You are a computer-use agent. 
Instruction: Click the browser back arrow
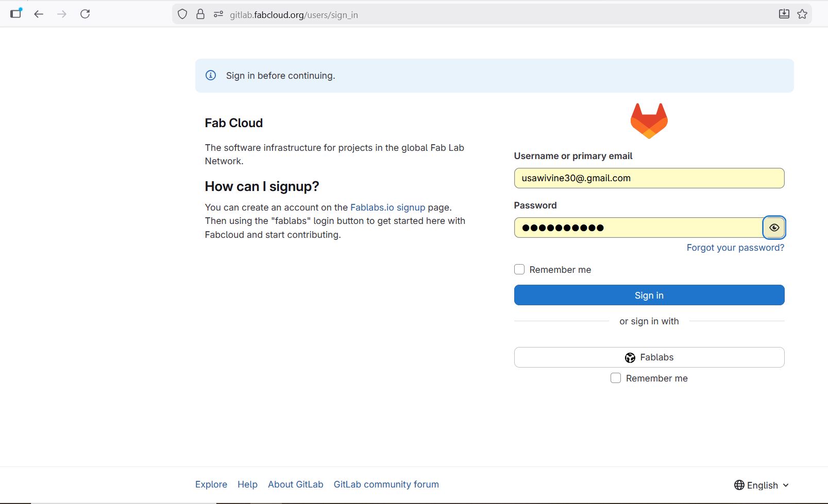[39, 14]
